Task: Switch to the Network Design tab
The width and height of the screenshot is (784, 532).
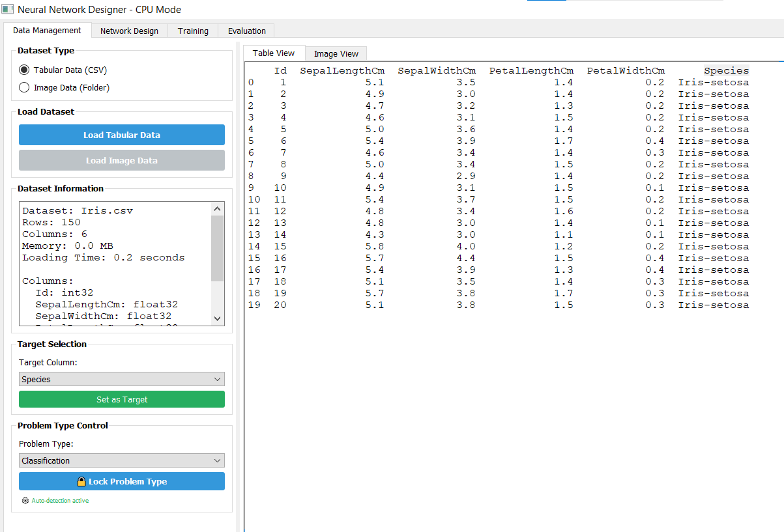Action: 129,31
